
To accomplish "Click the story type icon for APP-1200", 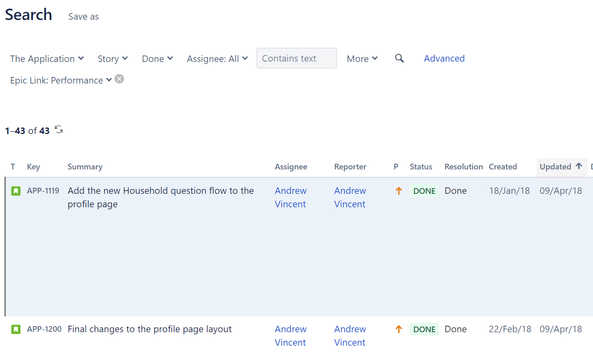I will point(16,329).
